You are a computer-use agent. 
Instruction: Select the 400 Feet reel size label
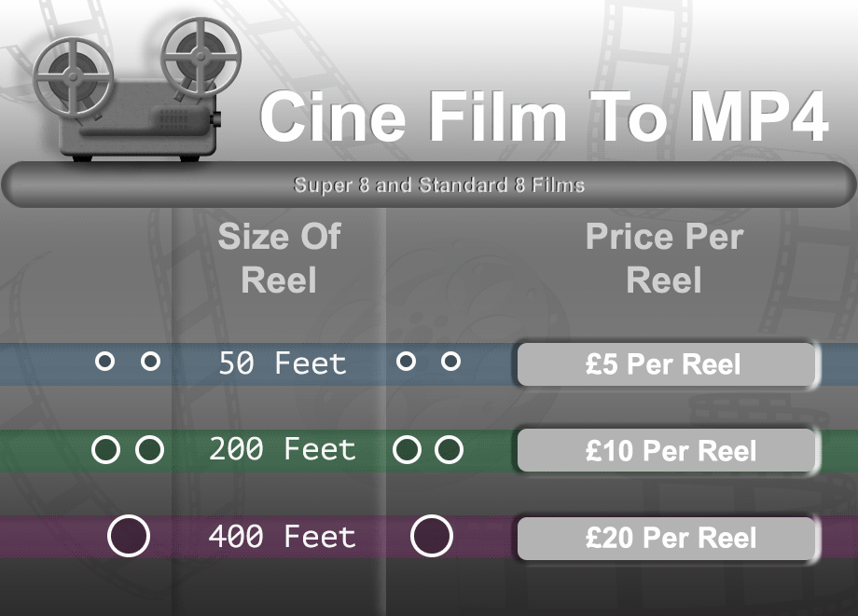pos(283,537)
